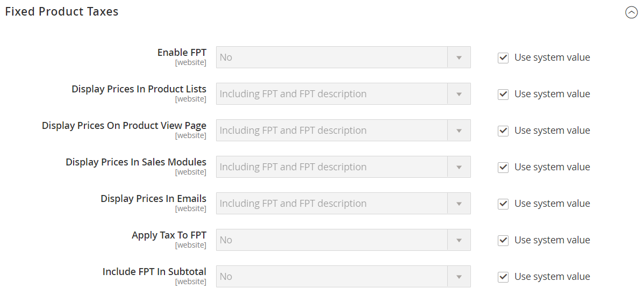Toggle system value for Display Prices On Product View Page
This screenshot has width=644, height=296.
tap(503, 131)
